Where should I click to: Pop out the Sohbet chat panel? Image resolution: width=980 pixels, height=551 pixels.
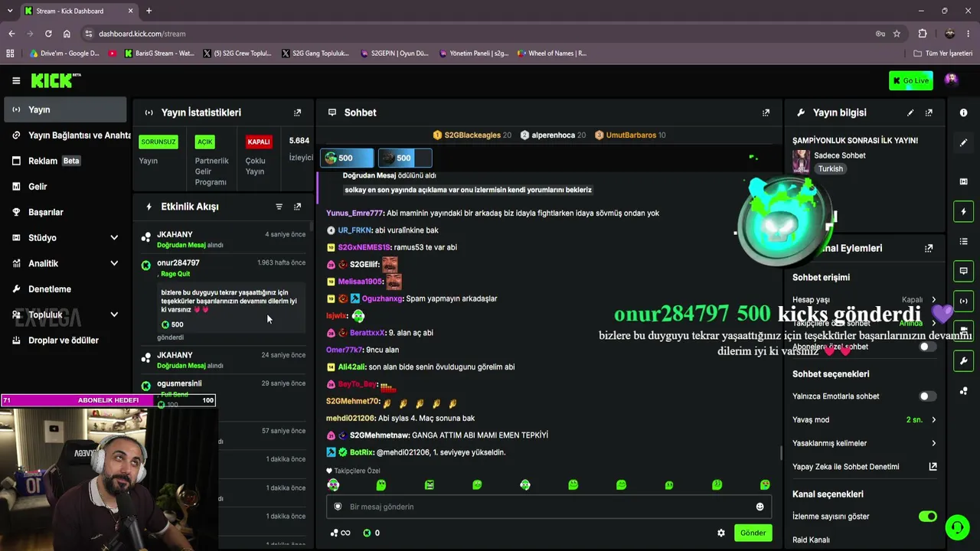click(x=766, y=112)
